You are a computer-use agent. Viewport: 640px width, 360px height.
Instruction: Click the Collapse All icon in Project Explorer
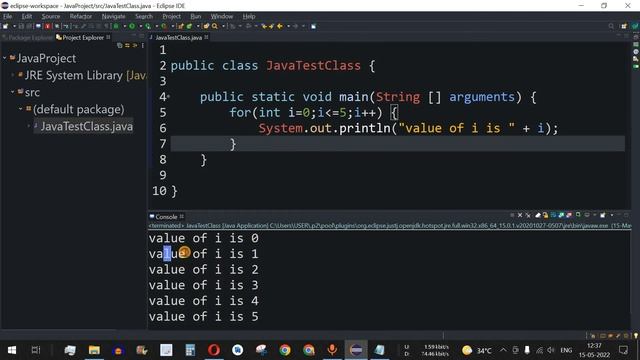click(x=120, y=45)
